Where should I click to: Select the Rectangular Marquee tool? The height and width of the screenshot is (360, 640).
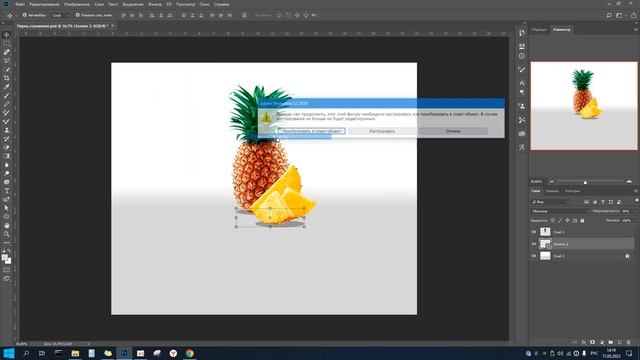7,43
